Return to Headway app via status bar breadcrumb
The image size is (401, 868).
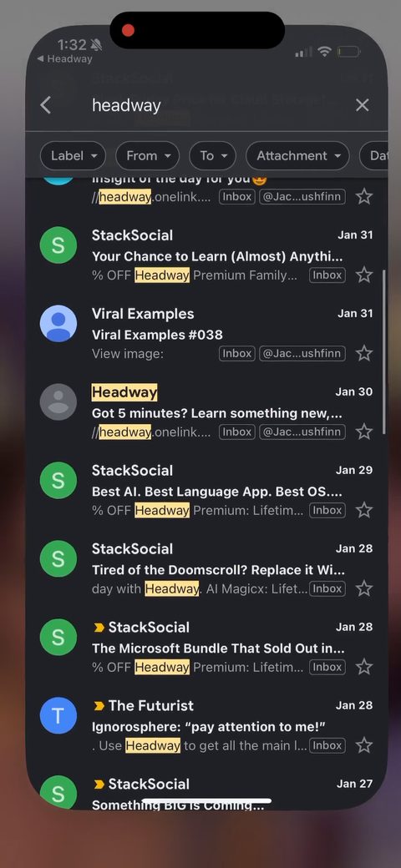64,59
